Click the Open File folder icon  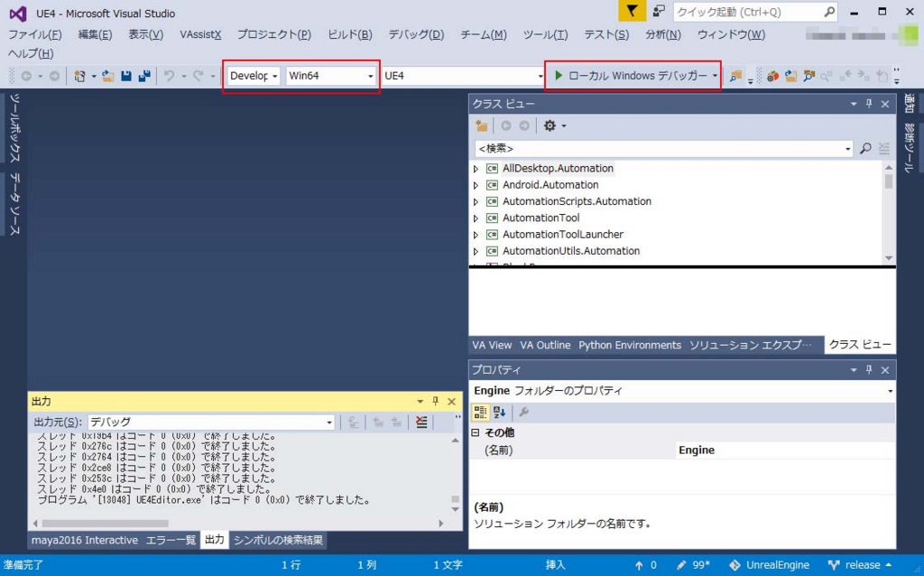coord(108,76)
